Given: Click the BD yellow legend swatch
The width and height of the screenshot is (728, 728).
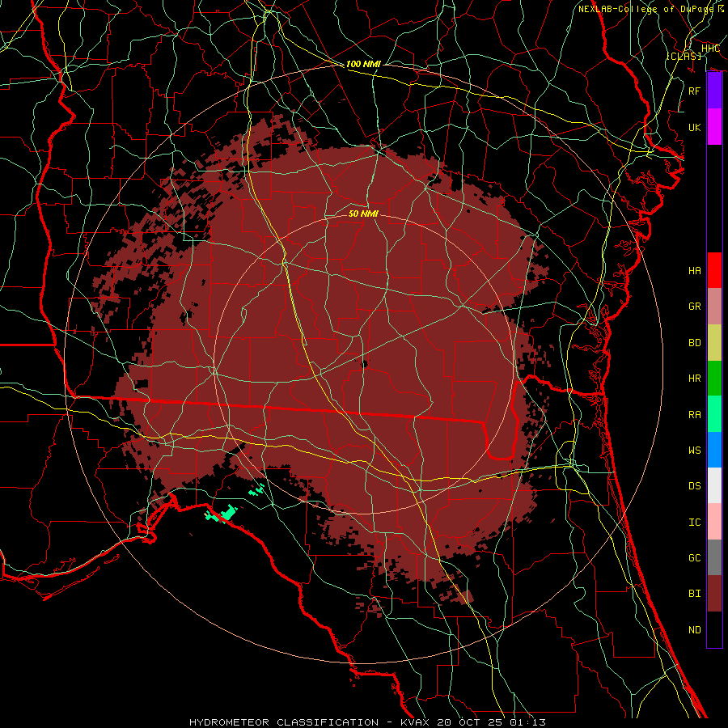Looking at the screenshot, I should coord(714,343).
